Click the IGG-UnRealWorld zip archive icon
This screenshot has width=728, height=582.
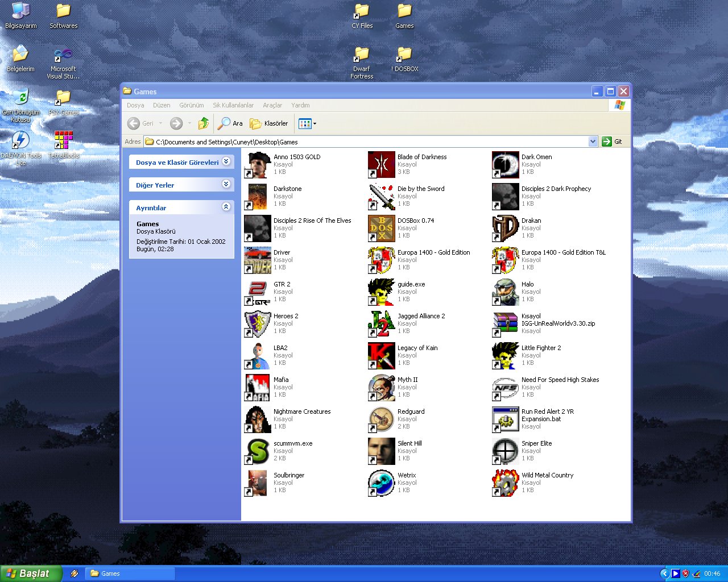pyautogui.click(x=505, y=324)
